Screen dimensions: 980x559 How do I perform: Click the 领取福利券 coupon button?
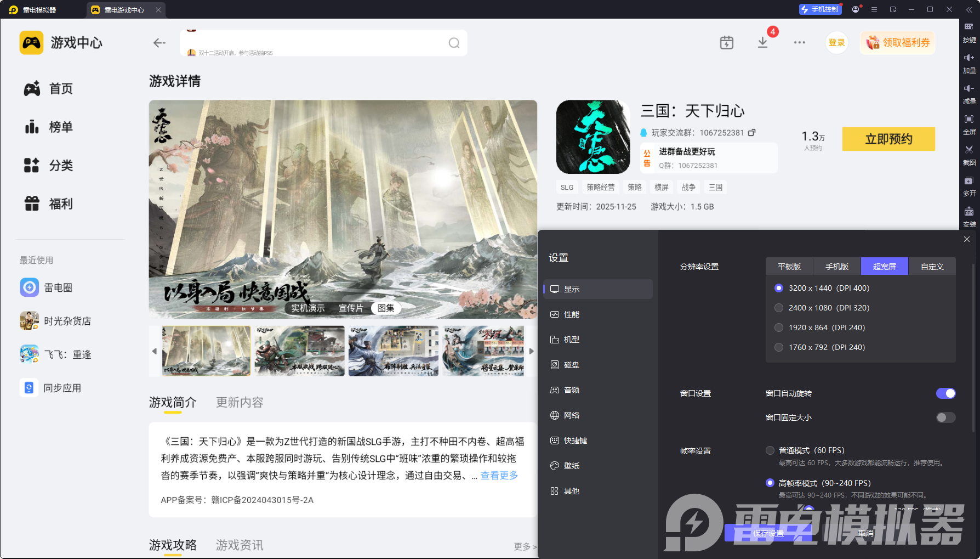[898, 43]
